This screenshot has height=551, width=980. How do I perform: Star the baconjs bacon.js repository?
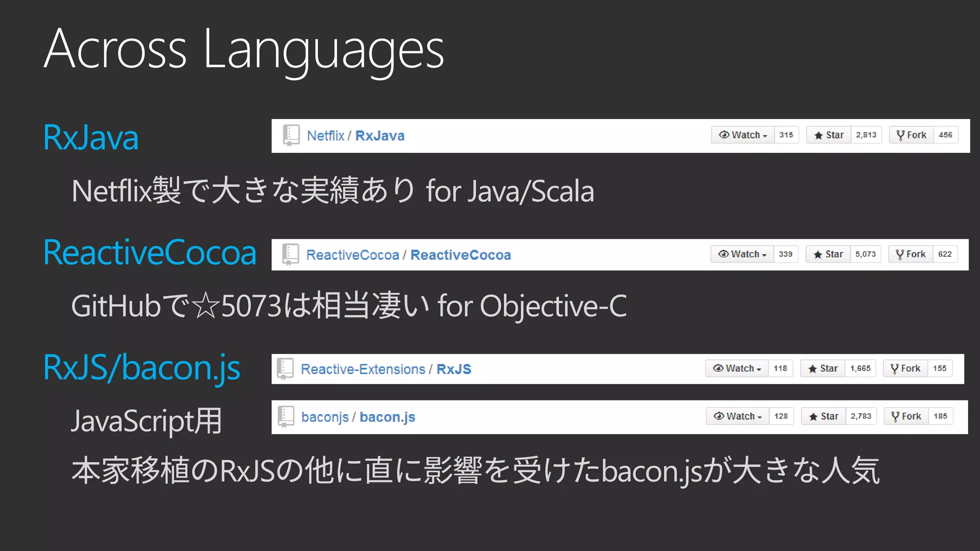coord(824,416)
